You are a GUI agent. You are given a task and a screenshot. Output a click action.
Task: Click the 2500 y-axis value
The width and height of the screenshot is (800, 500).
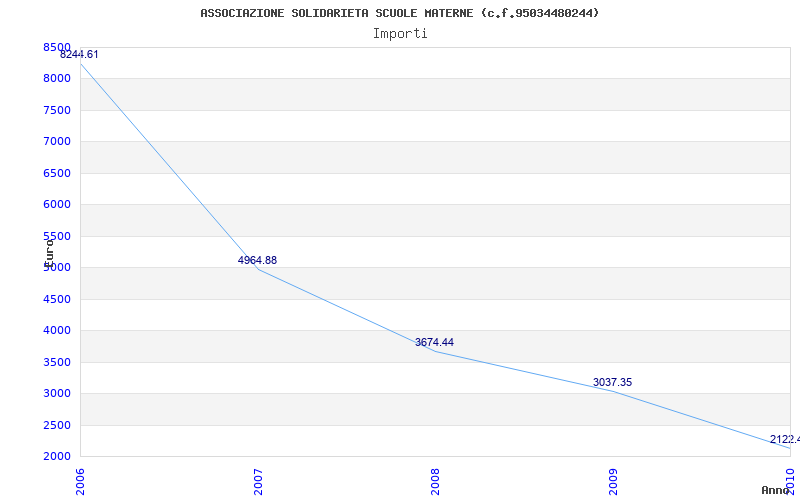point(57,425)
